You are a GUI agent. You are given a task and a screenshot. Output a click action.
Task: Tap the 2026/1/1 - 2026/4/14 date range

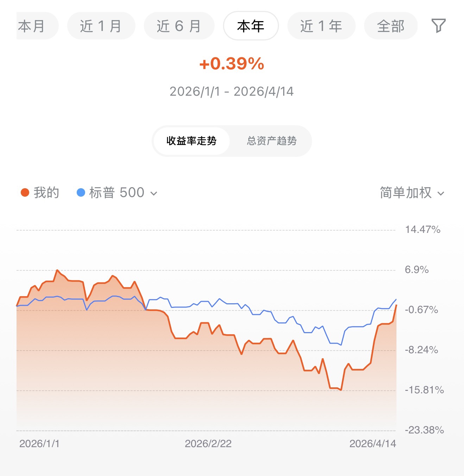tap(231, 91)
